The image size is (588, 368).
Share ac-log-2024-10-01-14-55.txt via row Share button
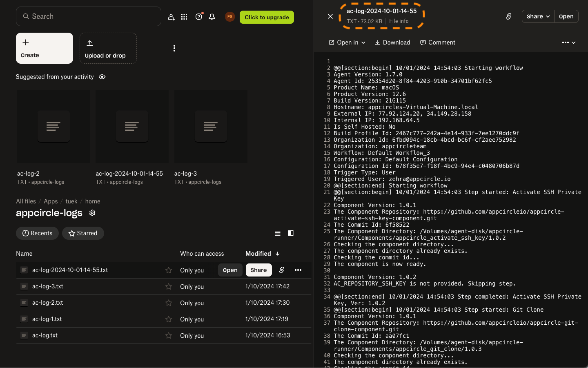click(x=258, y=270)
